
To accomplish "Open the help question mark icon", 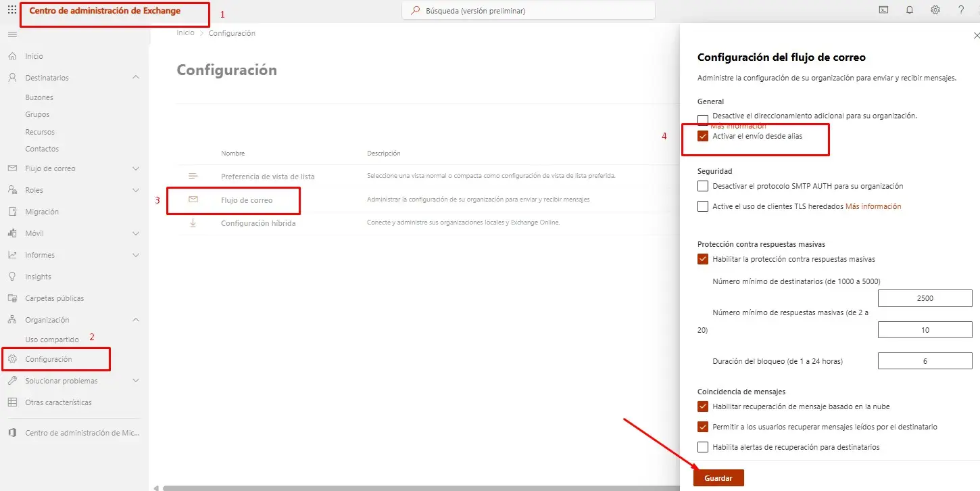I will tap(962, 10).
